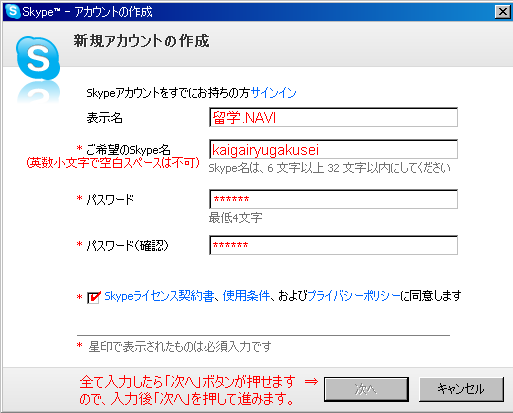Click the 新規アカウントの作成 heading

click(x=141, y=41)
